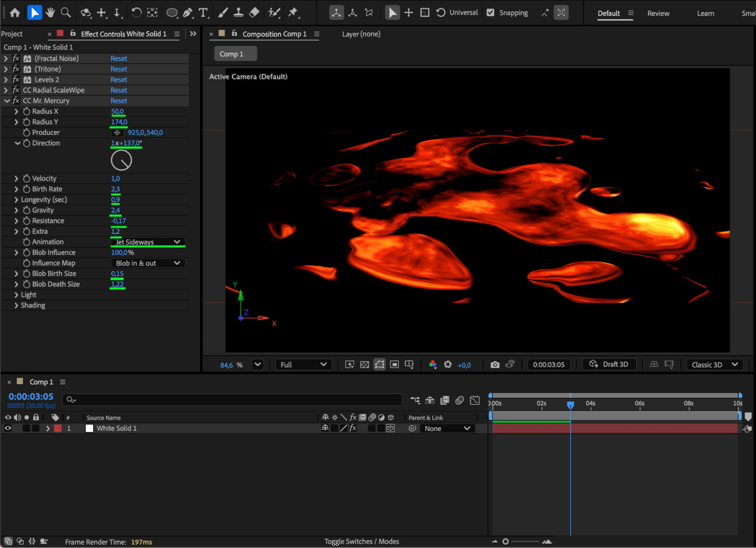
Task: Disable the Snapping checkbox
Action: (491, 12)
